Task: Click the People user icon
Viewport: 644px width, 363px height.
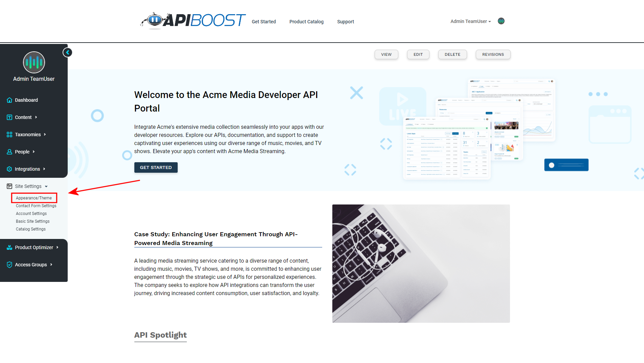Action: (9, 152)
